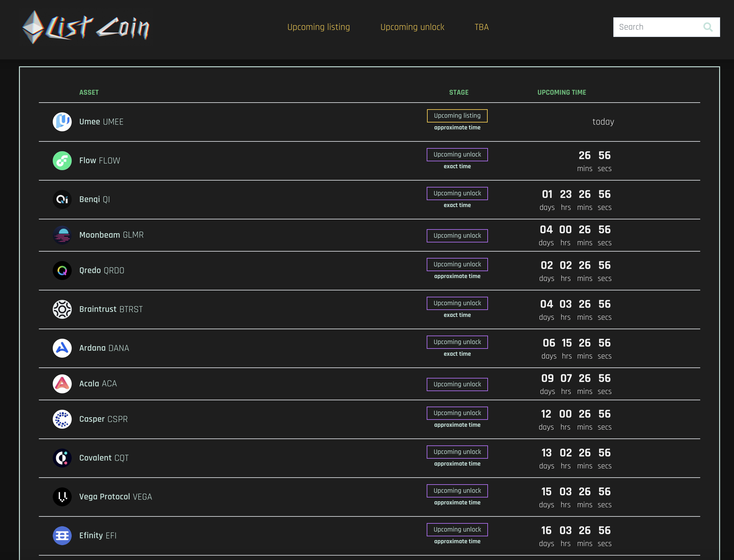Click the Braintrust BTRST icon
Image resolution: width=734 pixels, height=560 pixels.
coord(62,309)
